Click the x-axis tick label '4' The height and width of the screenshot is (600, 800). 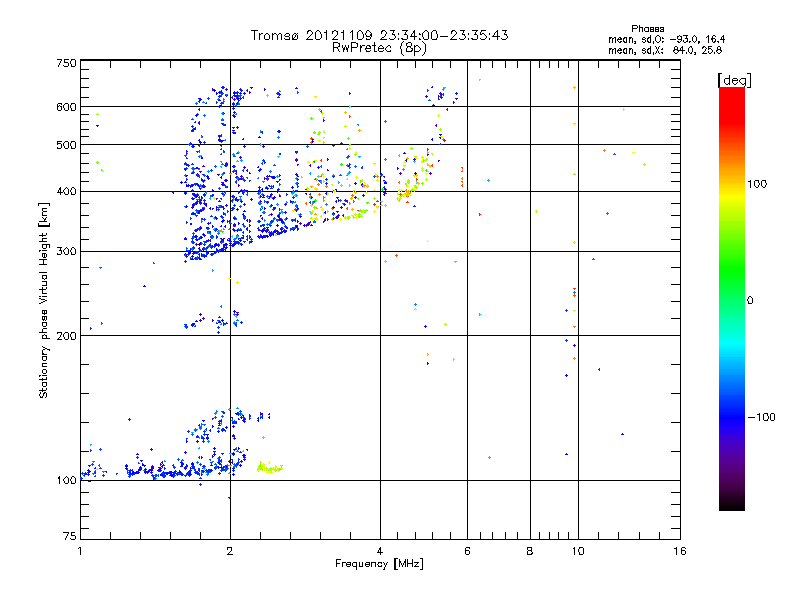click(380, 551)
